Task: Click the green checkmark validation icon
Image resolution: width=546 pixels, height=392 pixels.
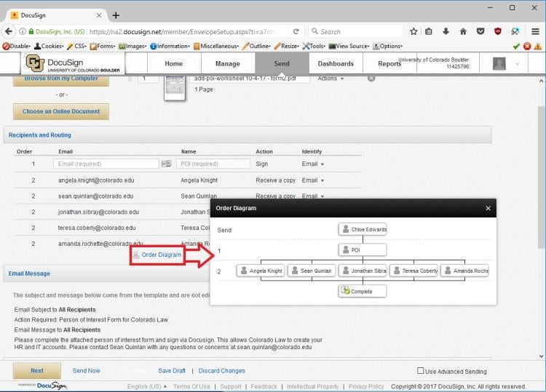Action: pyautogui.click(x=516, y=46)
